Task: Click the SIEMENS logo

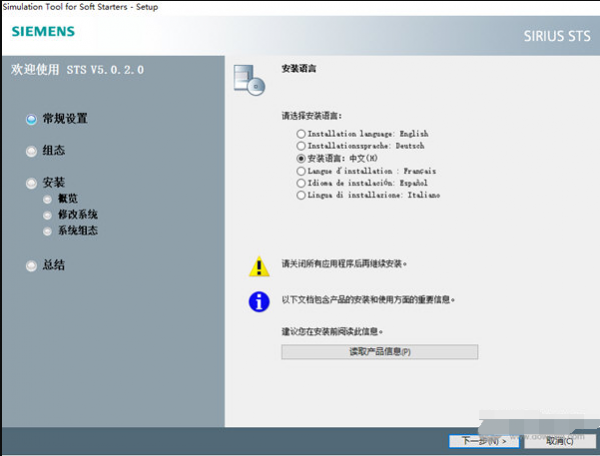Action: coord(43,31)
